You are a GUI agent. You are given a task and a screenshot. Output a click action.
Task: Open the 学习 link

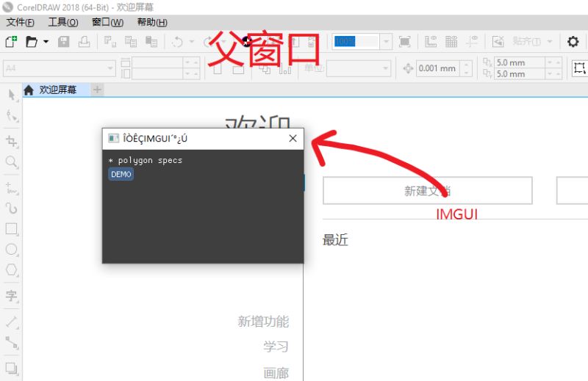(276, 346)
